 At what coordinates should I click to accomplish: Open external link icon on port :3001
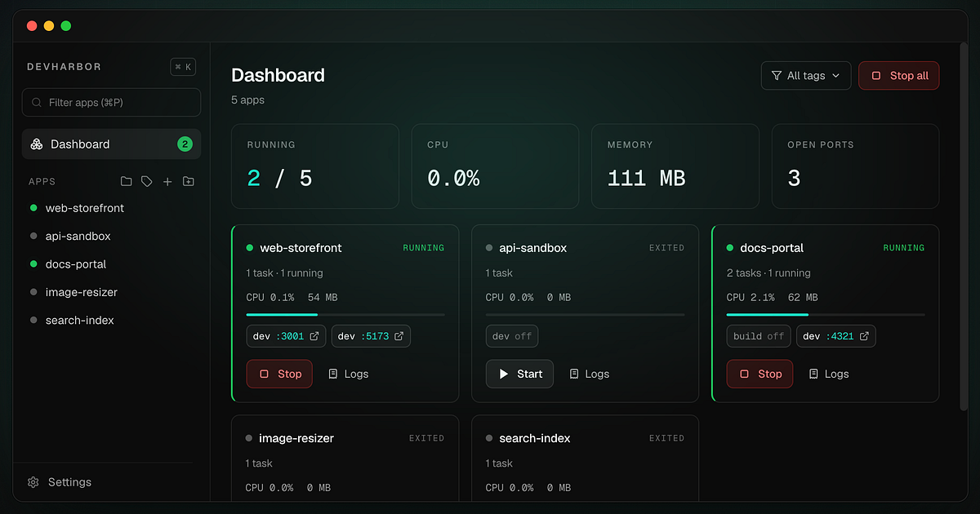[315, 336]
